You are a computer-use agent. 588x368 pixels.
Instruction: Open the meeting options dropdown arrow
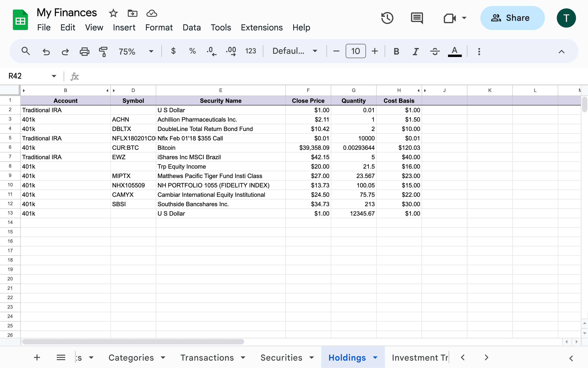point(464,18)
